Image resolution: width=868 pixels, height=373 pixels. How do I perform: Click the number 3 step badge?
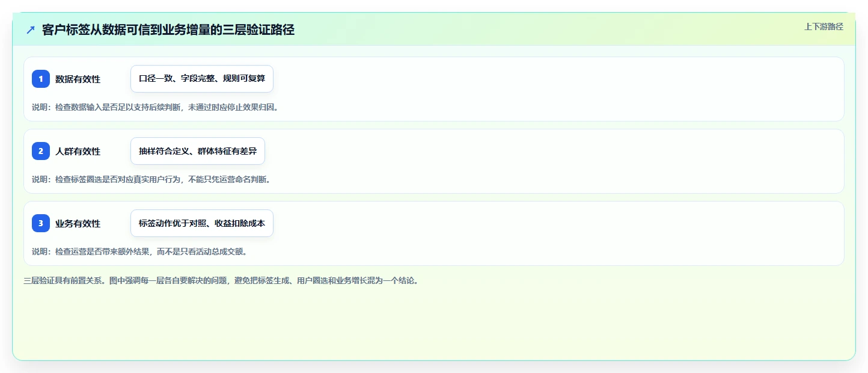(x=41, y=223)
